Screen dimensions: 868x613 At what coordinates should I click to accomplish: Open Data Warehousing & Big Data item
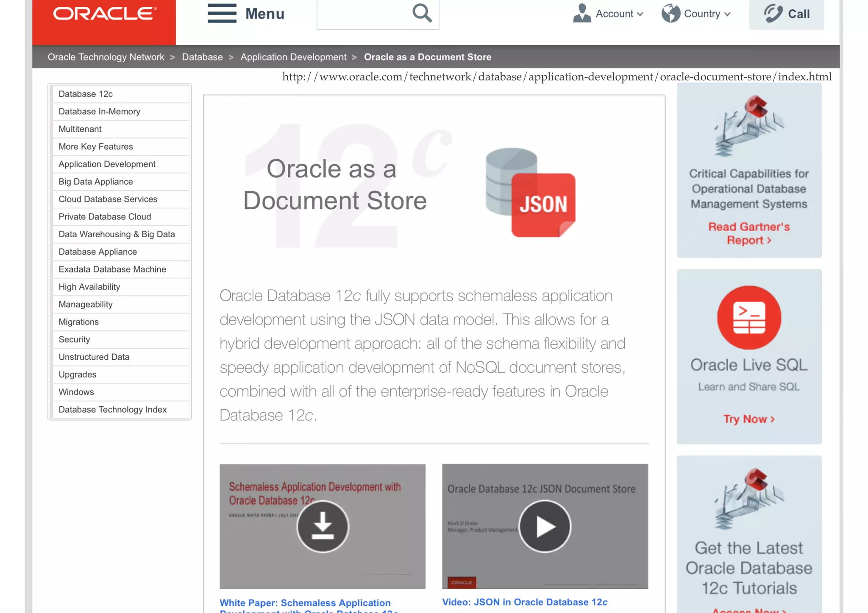tap(120, 234)
